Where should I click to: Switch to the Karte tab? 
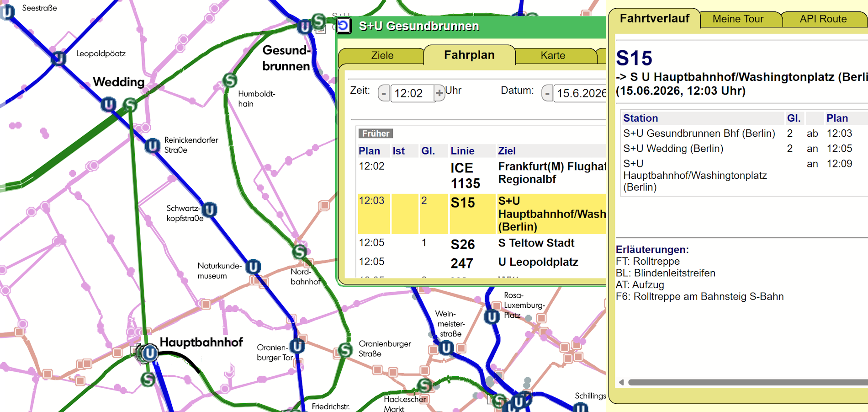pos(553,55)
